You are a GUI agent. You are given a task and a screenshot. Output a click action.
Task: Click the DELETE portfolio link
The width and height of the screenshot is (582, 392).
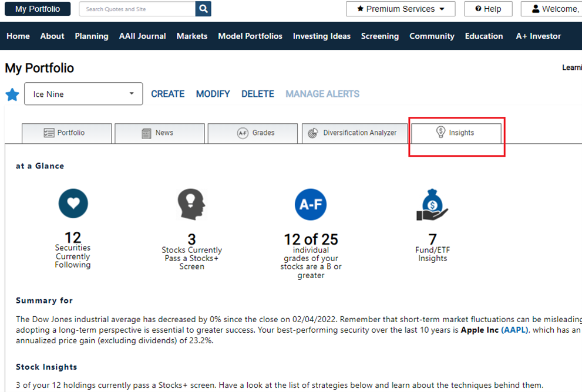[x=258, y=94]
